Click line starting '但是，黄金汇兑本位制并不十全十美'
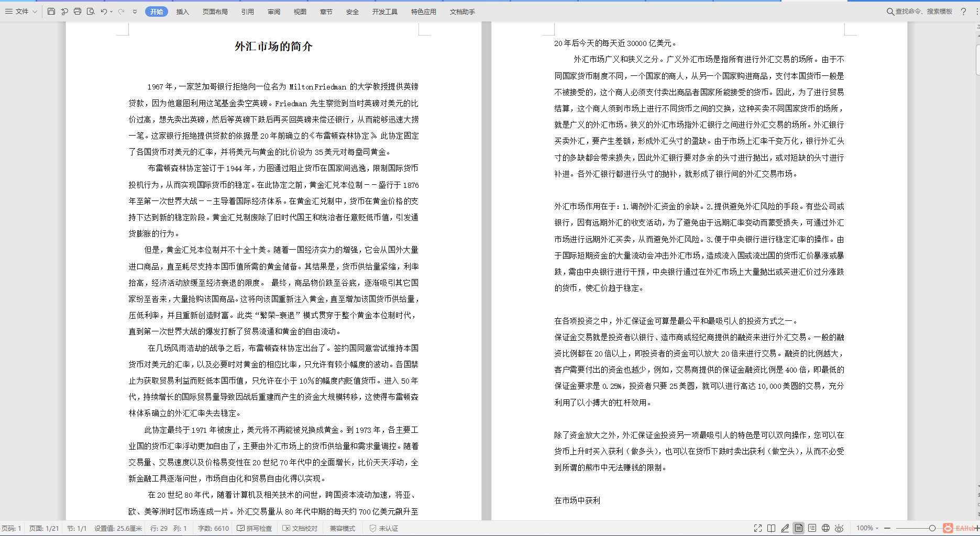The width and height of the screenshot is (980, 536). click(x=281, y=250)
